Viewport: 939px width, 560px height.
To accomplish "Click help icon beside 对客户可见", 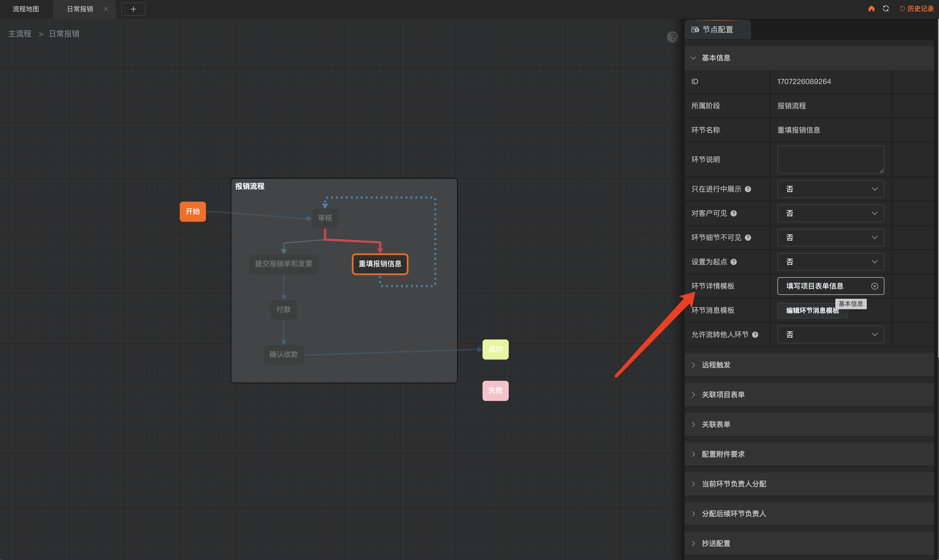I will pyautogui.click(x=733, y=213).
